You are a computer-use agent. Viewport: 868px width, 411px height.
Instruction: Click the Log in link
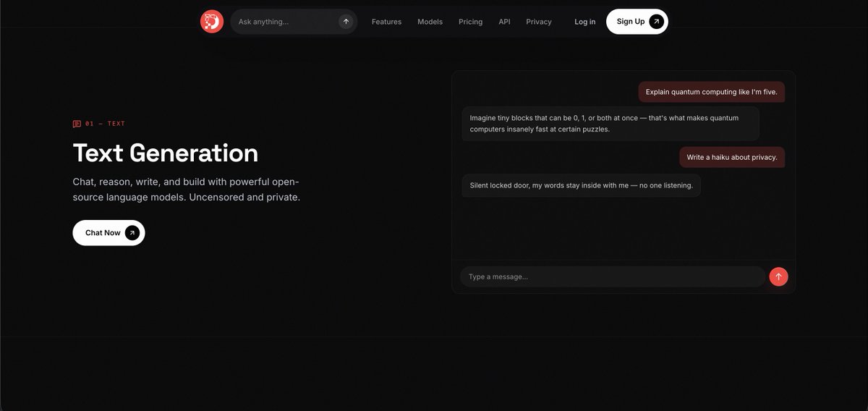click(585, 22)
